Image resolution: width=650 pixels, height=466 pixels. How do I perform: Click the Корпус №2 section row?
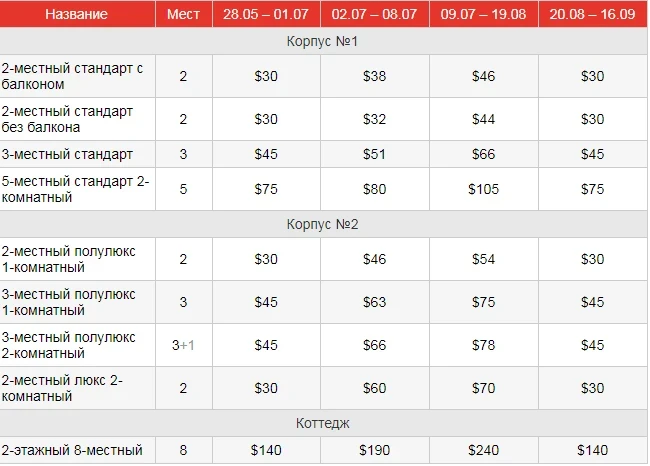click(324, 224)
